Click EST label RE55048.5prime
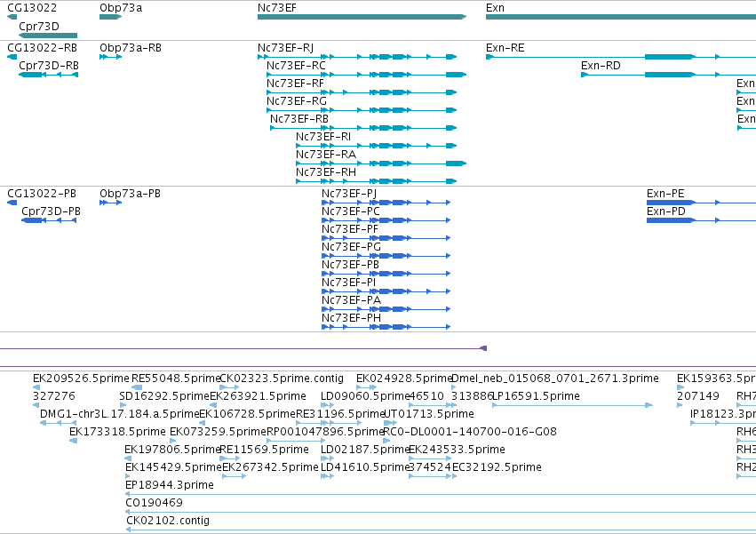The height and width of the screenshot is (534, 756). 176,379
